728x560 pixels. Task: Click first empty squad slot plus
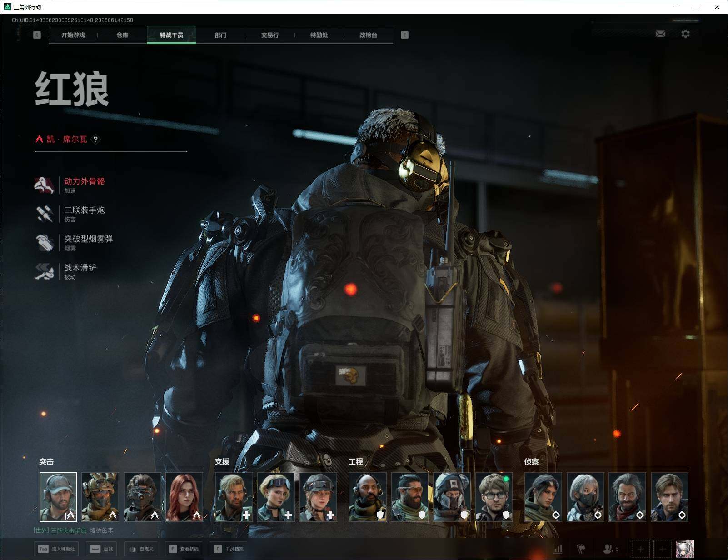pyautogui.click(x=641, y=549)
